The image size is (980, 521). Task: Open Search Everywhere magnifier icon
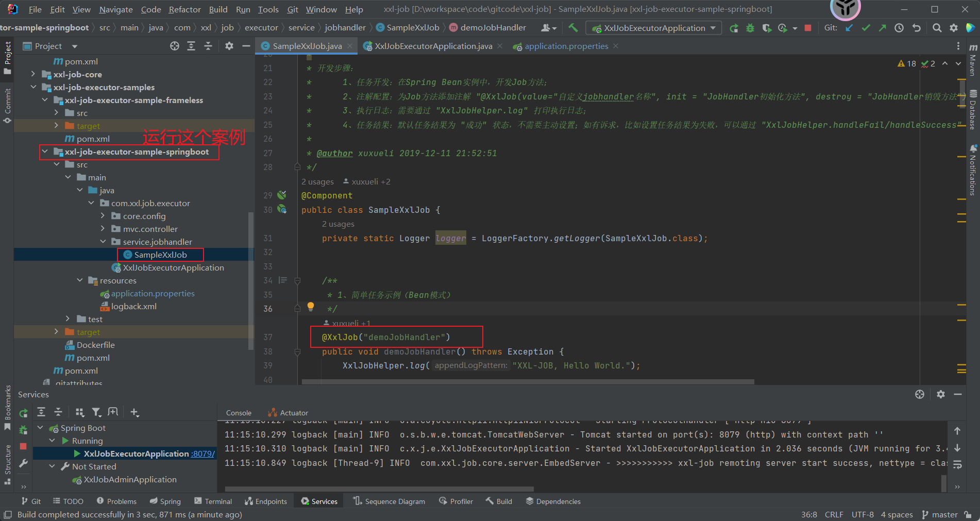(937, 28)
